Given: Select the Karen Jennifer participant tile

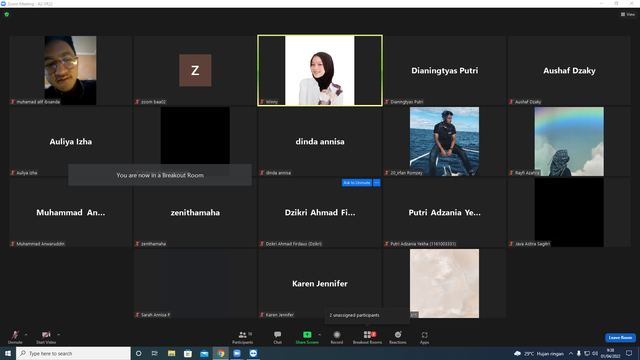Looking at the screenshot, I should (x=320, y=283).
